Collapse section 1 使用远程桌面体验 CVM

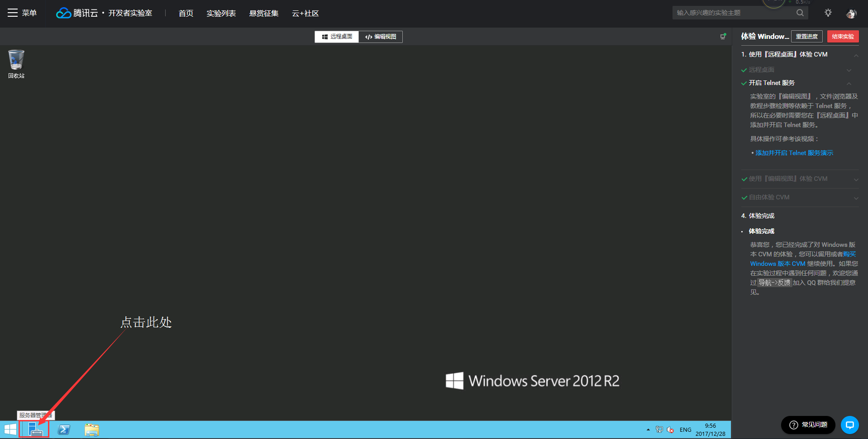tap(856, 55)
